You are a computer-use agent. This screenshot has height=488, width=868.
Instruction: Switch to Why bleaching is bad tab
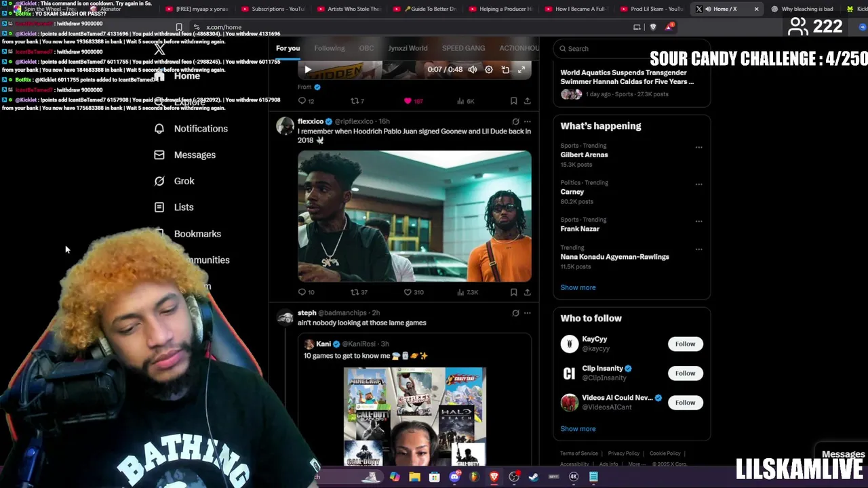click(802, 9)
